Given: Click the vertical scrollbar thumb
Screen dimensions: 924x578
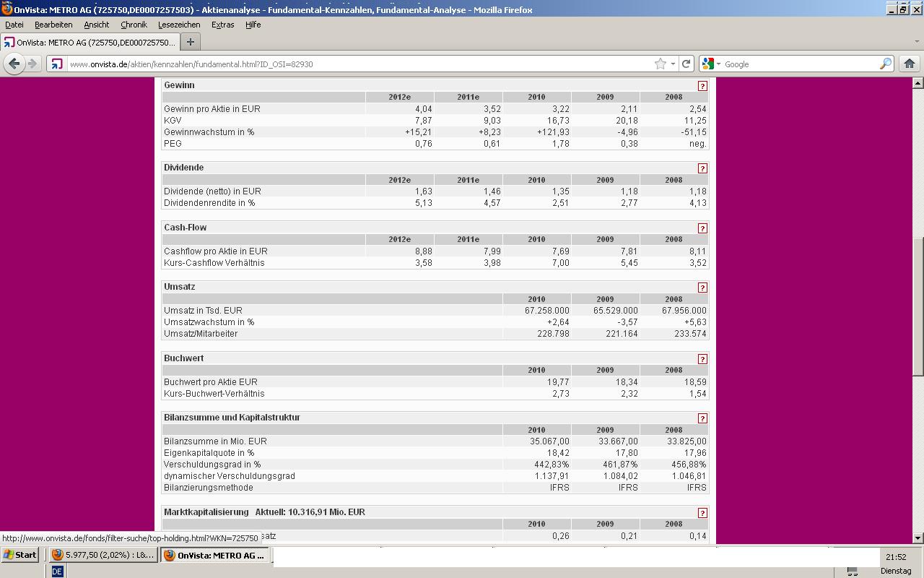Looking at the screenshot, I should (918, 306).
